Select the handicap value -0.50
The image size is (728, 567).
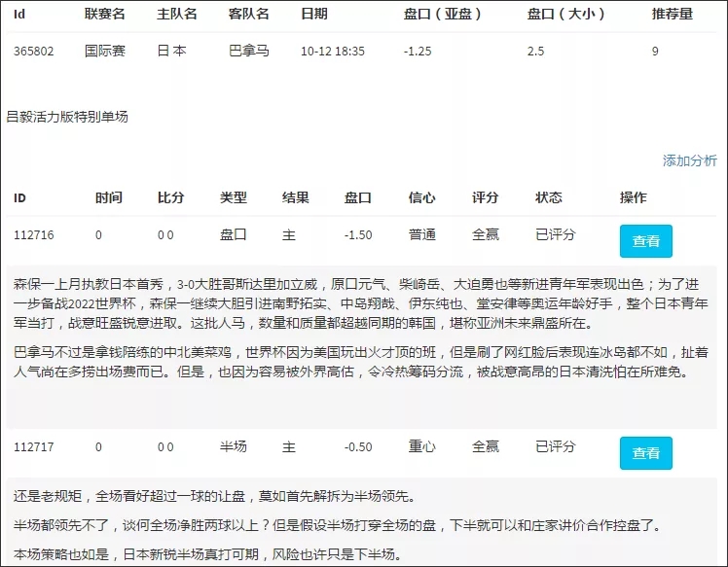tap(358, 447)
